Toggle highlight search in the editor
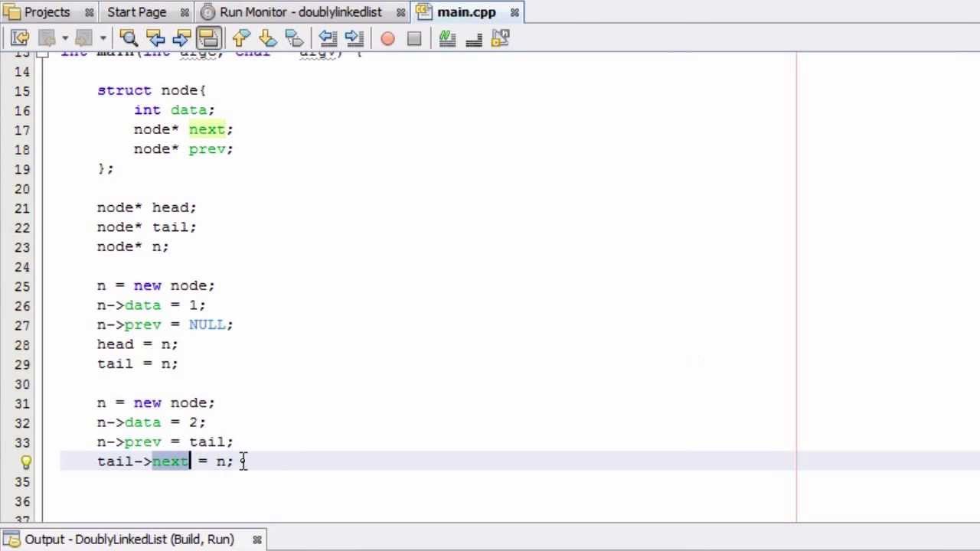 click(208, 37)
